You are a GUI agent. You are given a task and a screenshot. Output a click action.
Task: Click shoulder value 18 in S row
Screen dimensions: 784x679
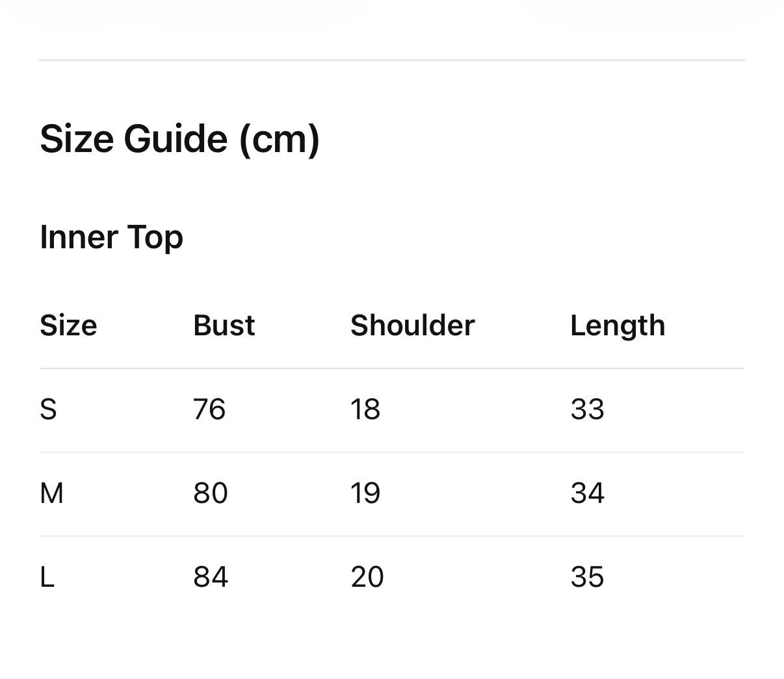(x=365, y=409)
